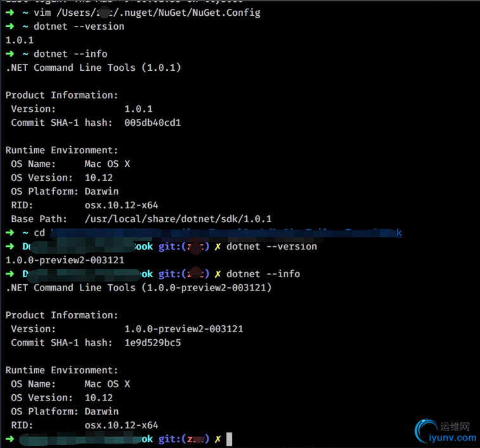Click Base Path '/usr/local/share/dotnet/sdk/1.0.1'
This screenshot has height=448, width=480.
click(178, 219)
